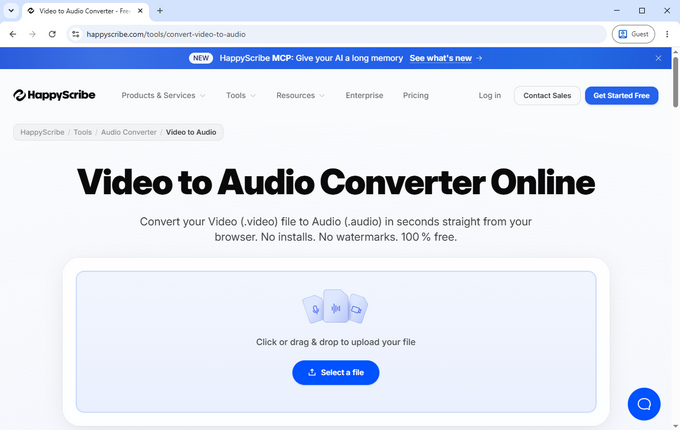This screenshot has height=430, width=680.
Task: Click the Video to Audio Converter Online heading
Action: pos(336,182)
